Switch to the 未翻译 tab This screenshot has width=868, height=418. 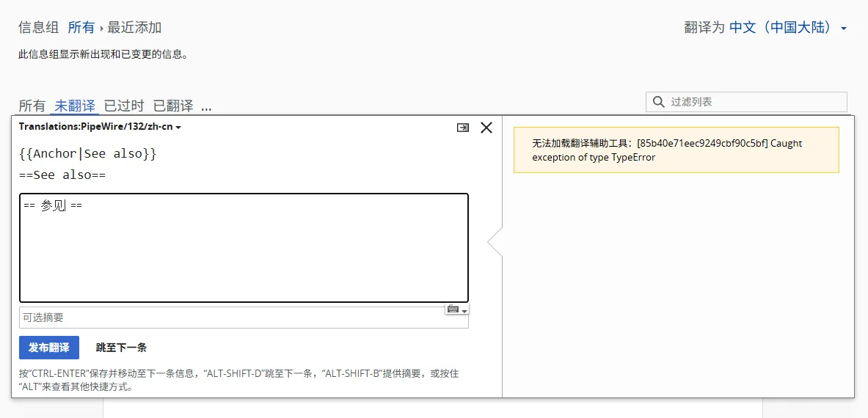point(75,106)
